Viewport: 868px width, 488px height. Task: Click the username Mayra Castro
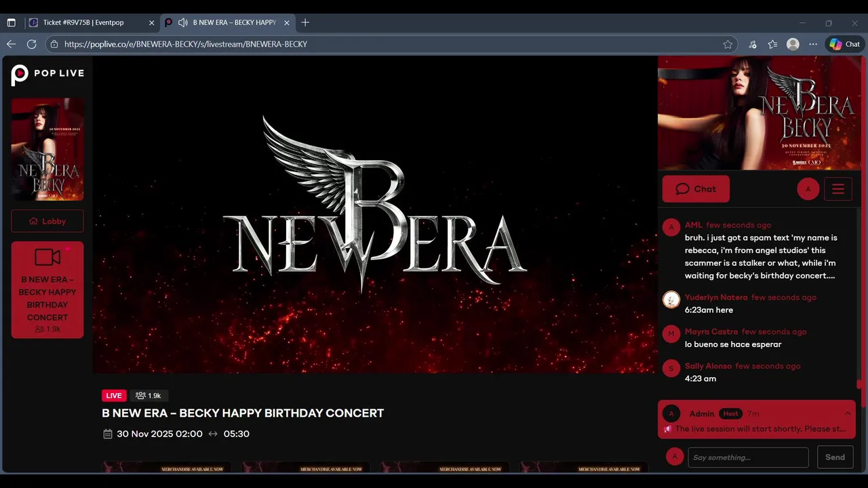(x=711, y=332)
